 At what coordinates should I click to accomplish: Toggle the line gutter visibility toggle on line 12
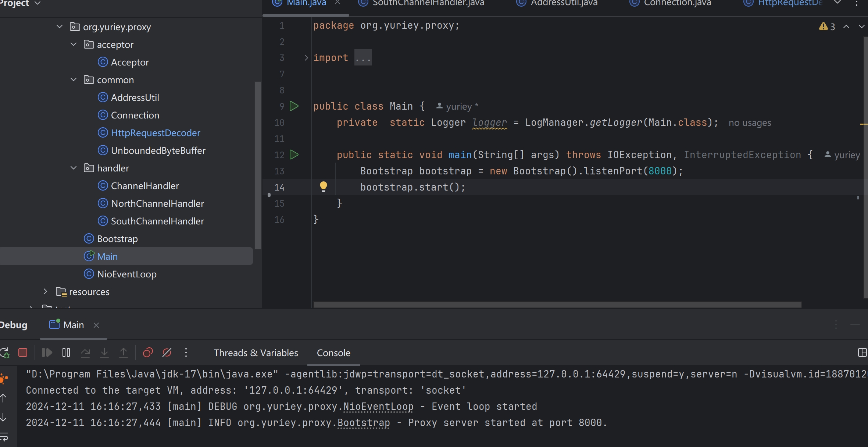click(294, 155)
